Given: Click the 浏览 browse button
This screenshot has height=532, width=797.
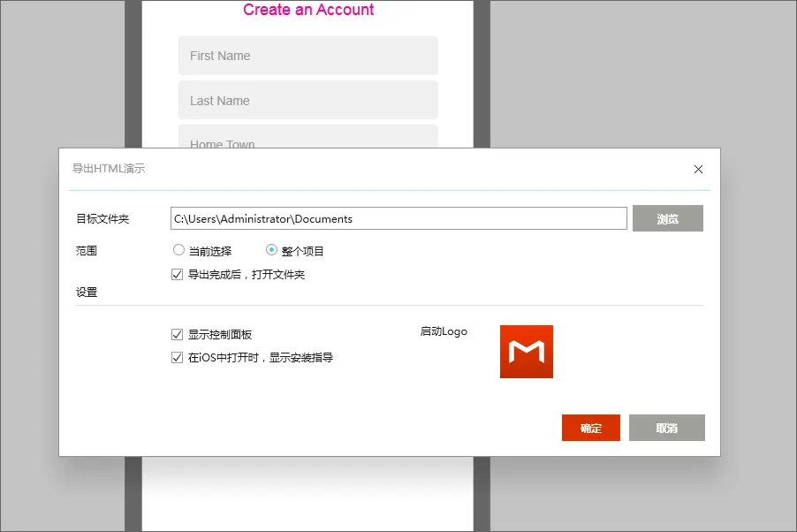Looking at the screenshot, I should point(667,218).
